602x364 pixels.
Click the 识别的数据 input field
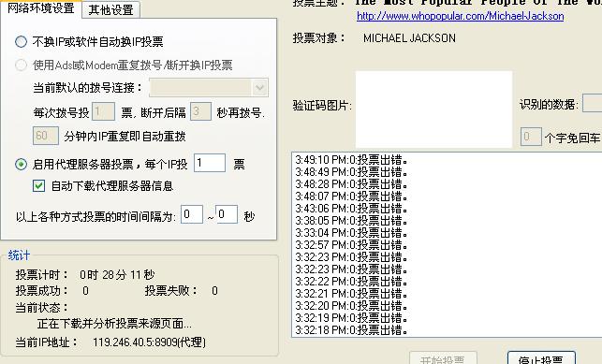point(593,103)
